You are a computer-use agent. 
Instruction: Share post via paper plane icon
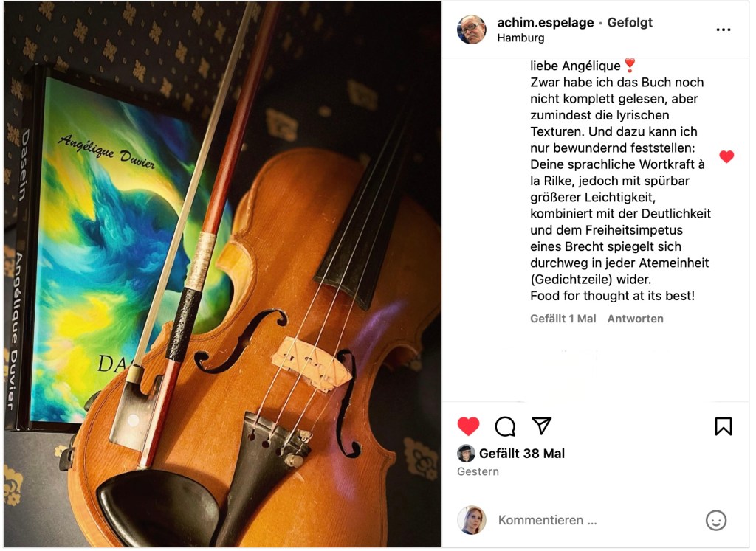pos(541,426)
